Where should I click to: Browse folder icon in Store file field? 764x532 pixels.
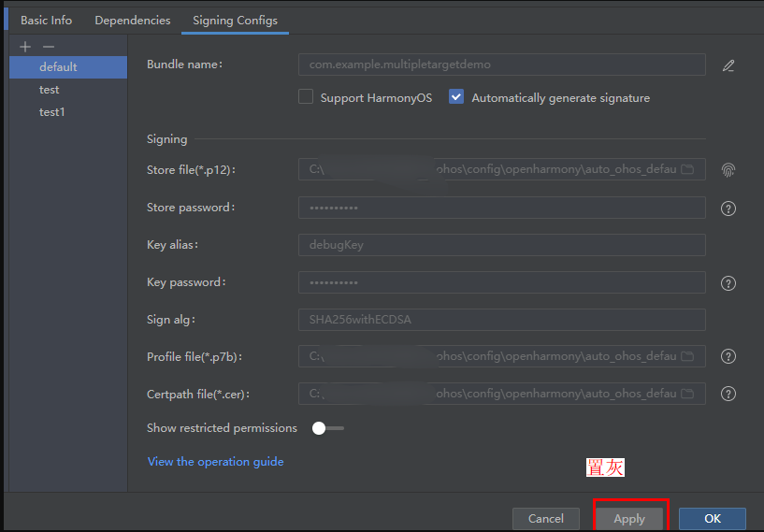click(x=687, y=169)
